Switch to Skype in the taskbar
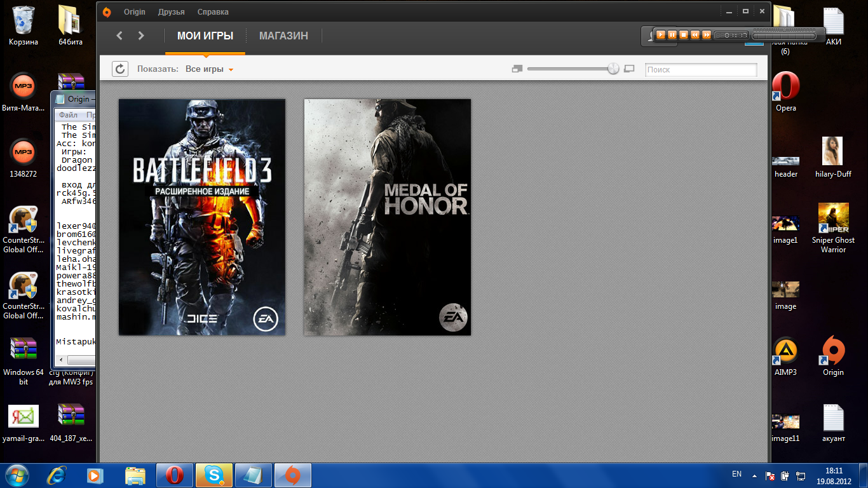Image resolution: width=868 pixels, height=488 pixels. 214,475
